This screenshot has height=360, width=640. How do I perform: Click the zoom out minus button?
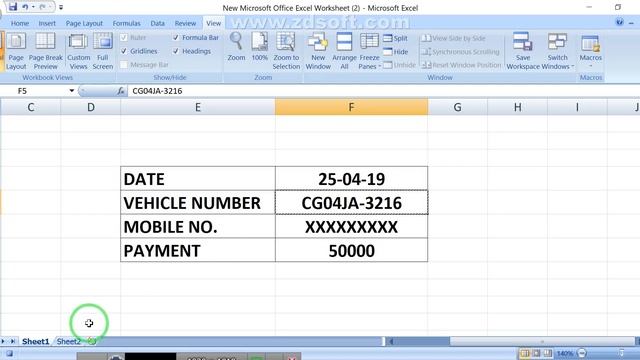tap(582, 353)
